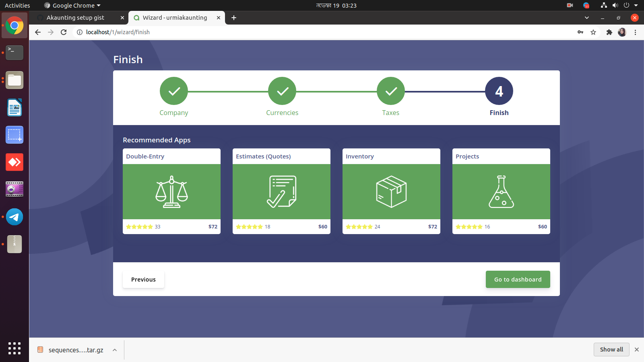Click the $60 price on Projects
Screen dimensions: 644x362
point(543,227)
